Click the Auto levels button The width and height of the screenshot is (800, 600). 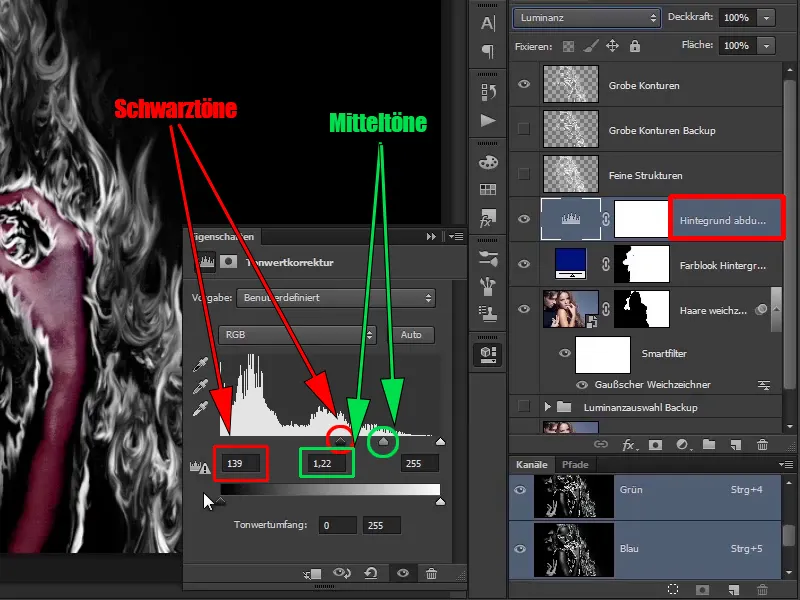coord(411,335)
